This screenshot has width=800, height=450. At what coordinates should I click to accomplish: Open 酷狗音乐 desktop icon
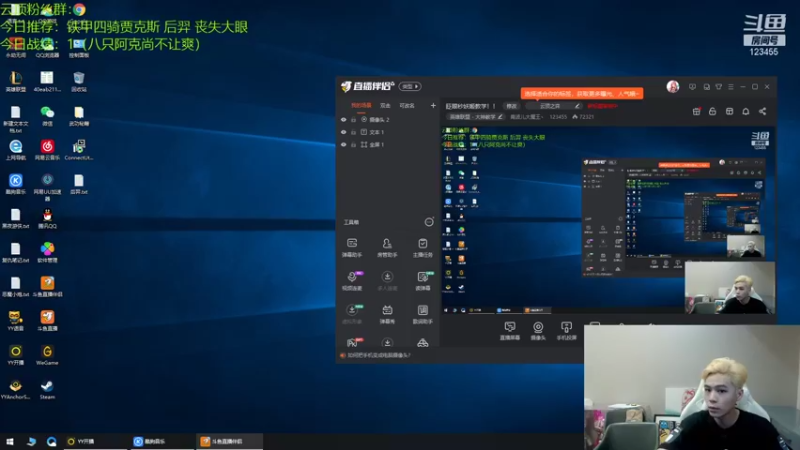click(16, 185)
